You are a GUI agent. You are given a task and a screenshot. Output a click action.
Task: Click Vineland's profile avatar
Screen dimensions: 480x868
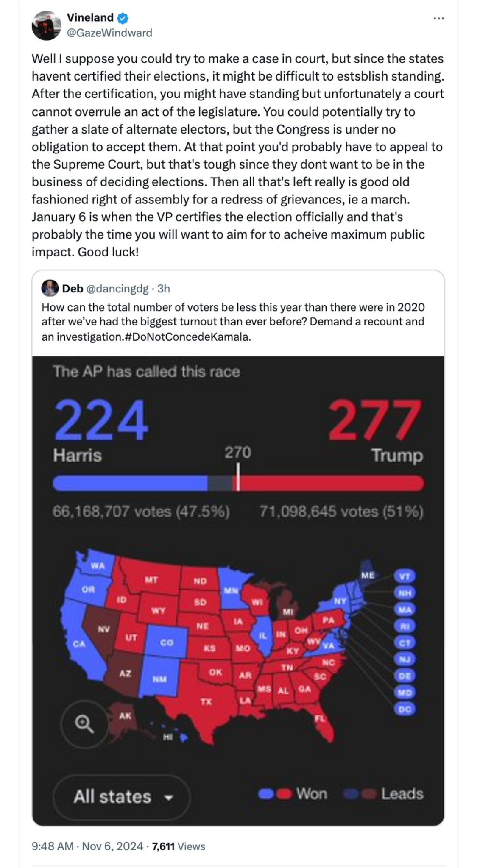47,26
